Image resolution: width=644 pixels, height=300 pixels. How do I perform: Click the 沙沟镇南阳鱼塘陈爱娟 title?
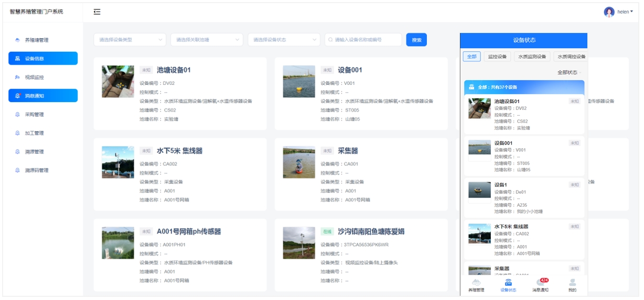pos(371,231)
